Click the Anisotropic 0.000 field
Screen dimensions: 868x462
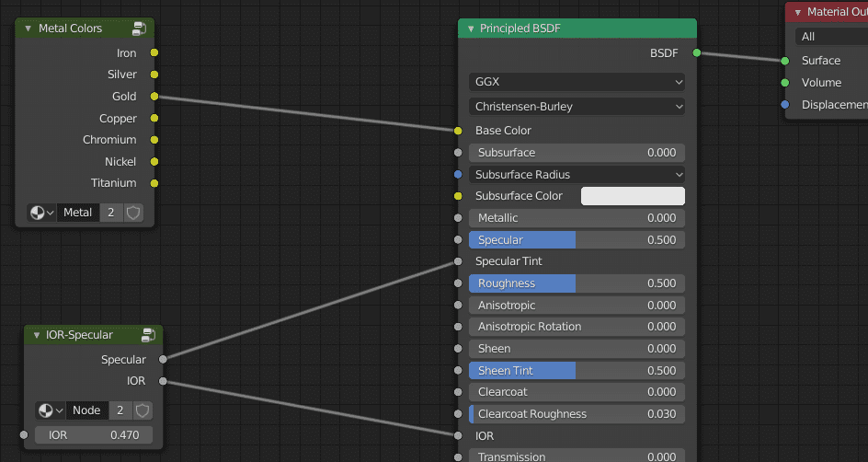tap(577, 306)
